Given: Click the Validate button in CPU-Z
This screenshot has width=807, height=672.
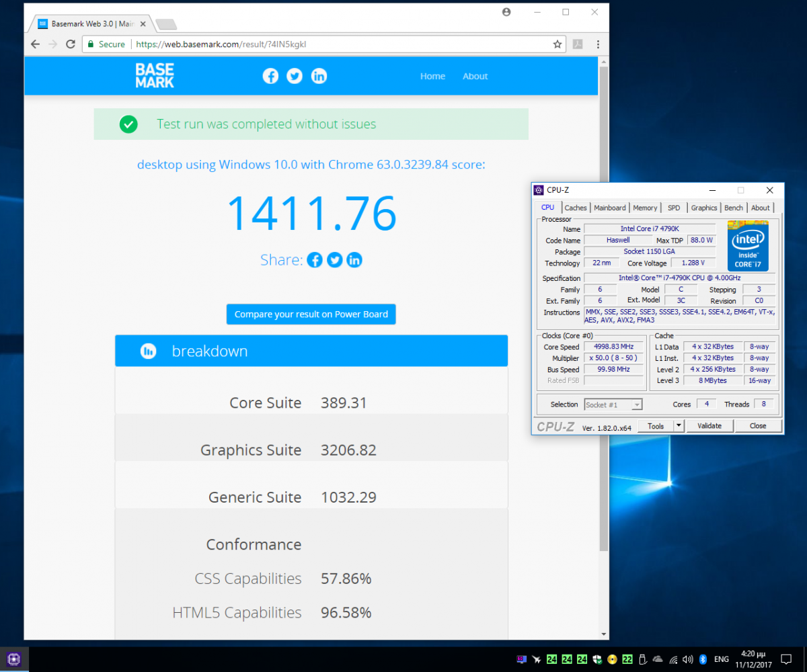Looking at the screenshot, I should (x=709, y=426).
